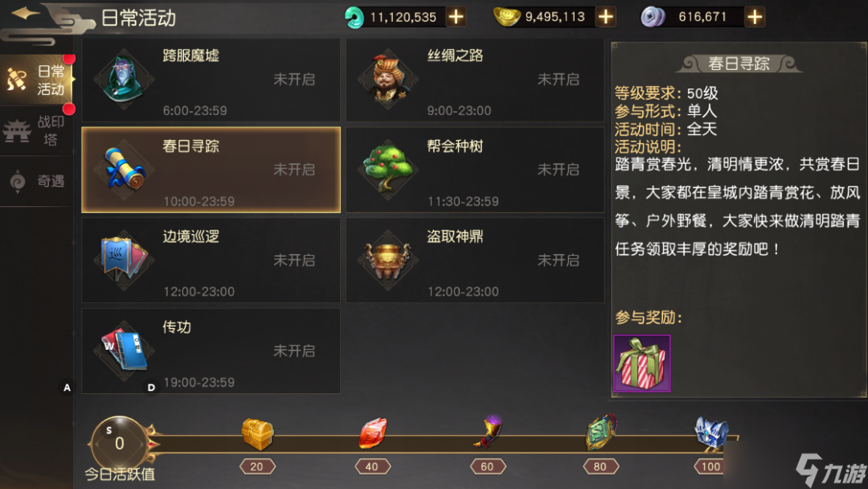Click the back arrow beside 日常活动
The image size is (868, 489).
pos(26,14)
